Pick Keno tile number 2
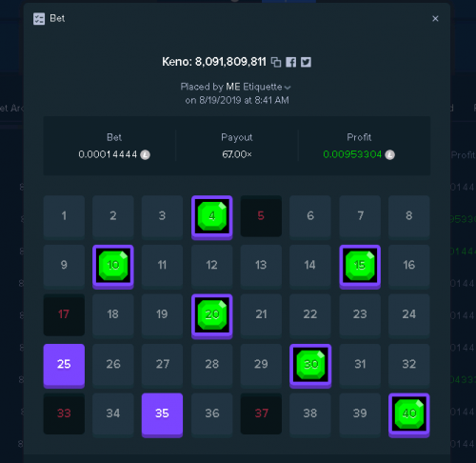The width and height of the screenshot is (476, 463). (113, 217)
